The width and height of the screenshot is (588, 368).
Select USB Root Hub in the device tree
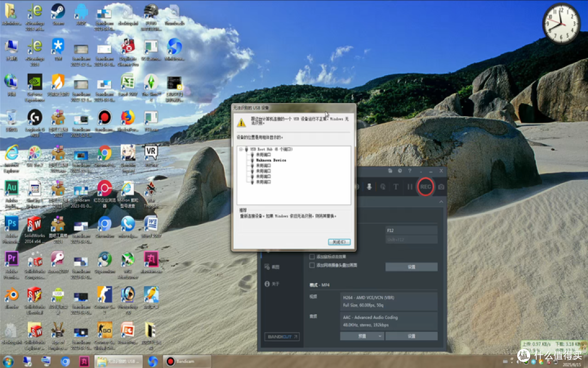click(271, 149)
